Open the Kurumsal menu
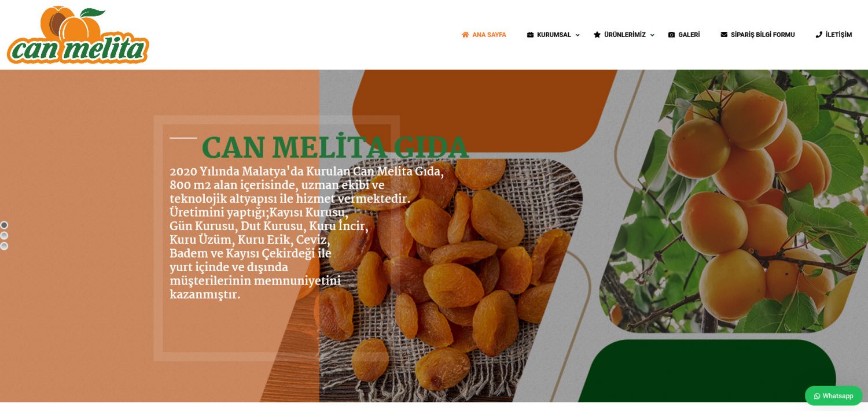The width and height of the screenshot is (868, 411). coord(553,35)
